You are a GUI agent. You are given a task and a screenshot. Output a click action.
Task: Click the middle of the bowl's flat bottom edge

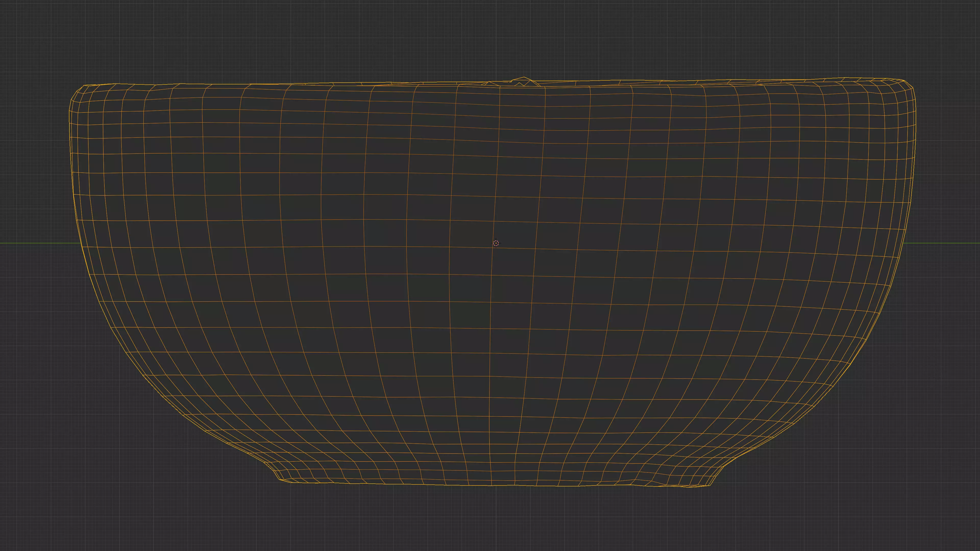tap(495, 485)
